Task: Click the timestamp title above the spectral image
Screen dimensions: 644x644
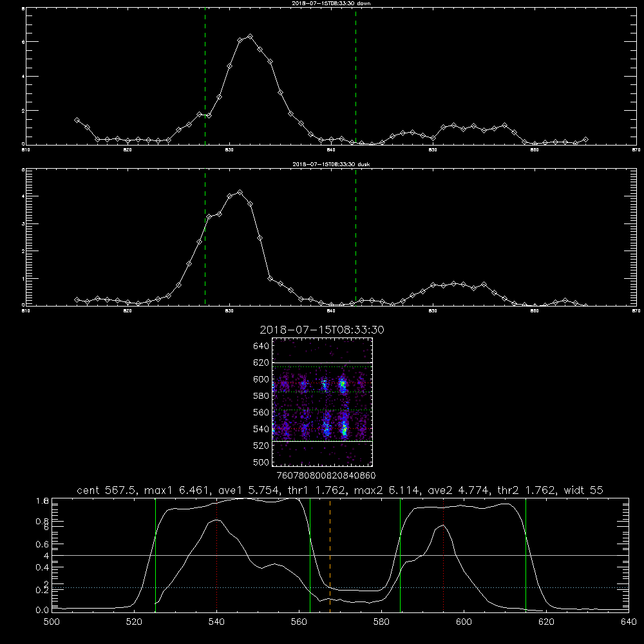Action: [x=322, y=330]
